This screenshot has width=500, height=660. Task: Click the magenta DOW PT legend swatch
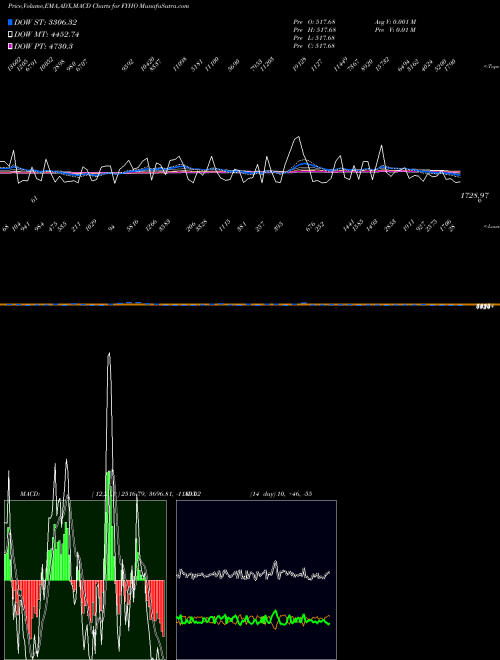pos(10,46)
